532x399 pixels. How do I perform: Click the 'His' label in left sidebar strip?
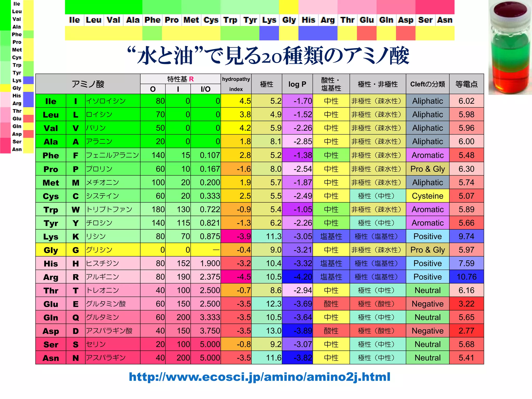point(17,96)
